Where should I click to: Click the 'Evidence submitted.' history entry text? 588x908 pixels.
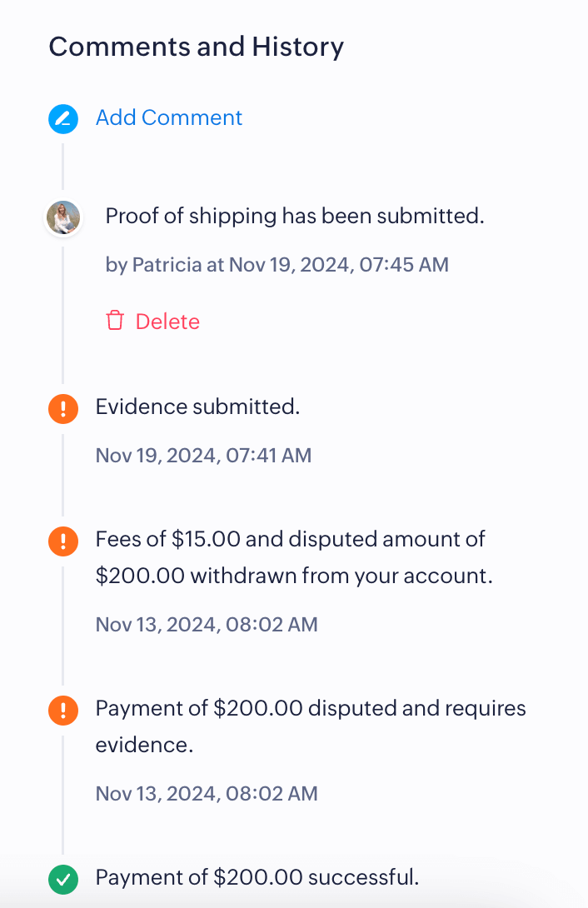pyautogui.click(x=197, y=407)
